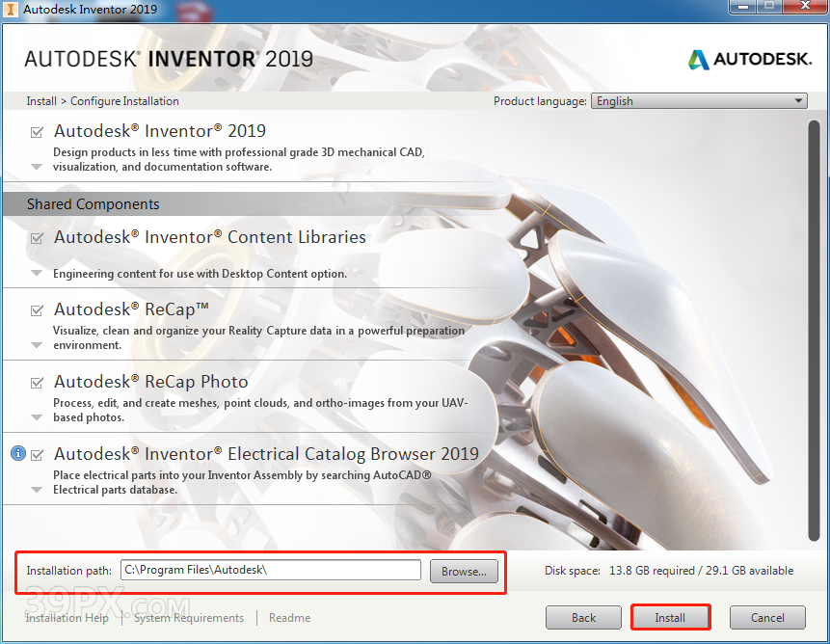Click the Install button
The image size is (830, 644).
point(670,618)
